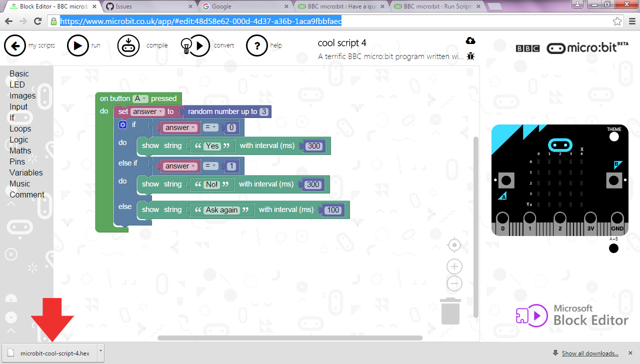Open button A dropdown in event block

[140, 98]
